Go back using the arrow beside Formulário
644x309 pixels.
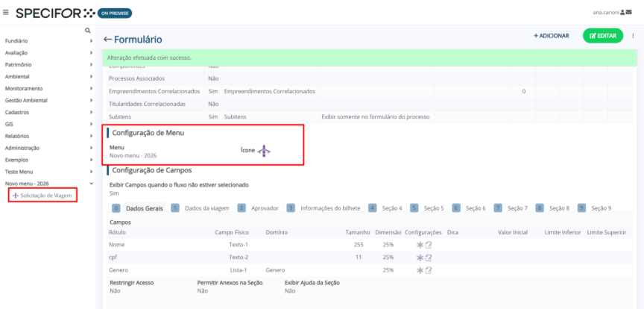[107, 40]
